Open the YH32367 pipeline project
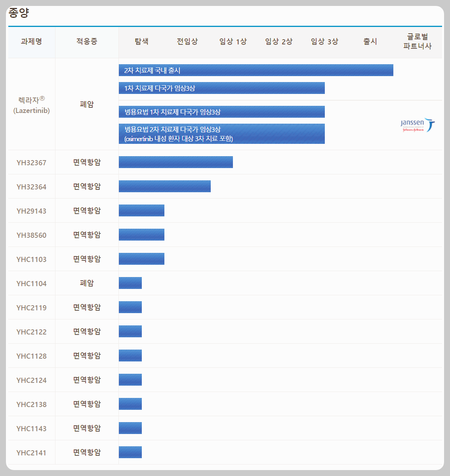Image resolution: width=450 pixels, height=476 pixels. (31, 162)
